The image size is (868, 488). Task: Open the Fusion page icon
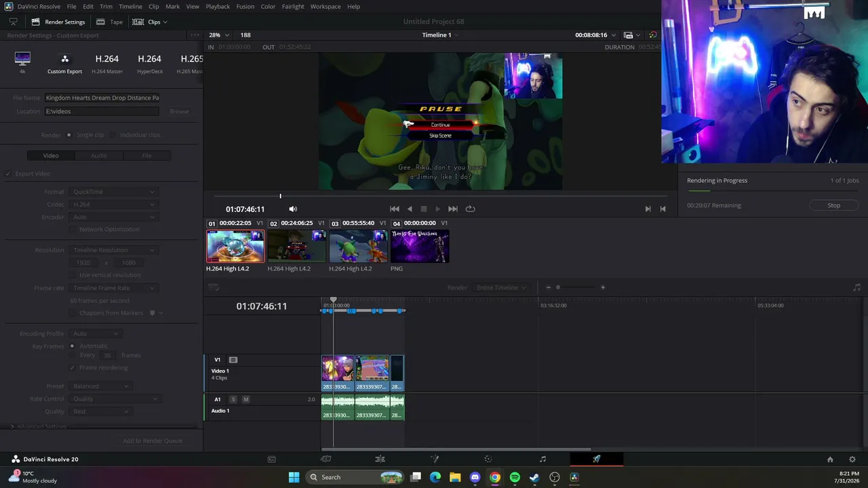434,460
